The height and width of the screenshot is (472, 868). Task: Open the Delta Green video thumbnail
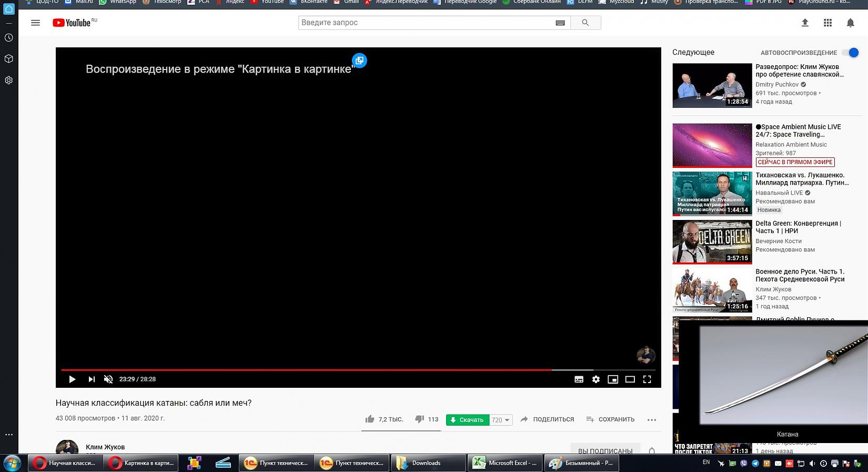pyautogui.click(x=712, y=242)
